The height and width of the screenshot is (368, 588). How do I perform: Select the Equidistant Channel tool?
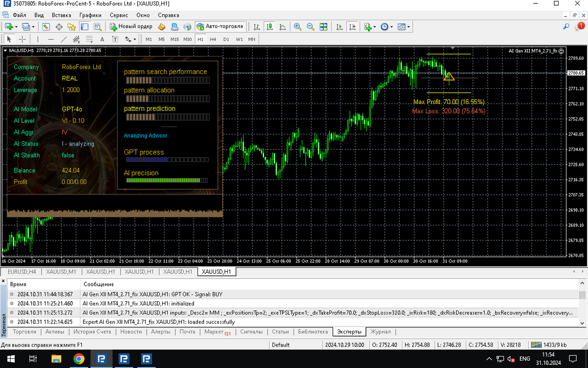click(76, 39)
